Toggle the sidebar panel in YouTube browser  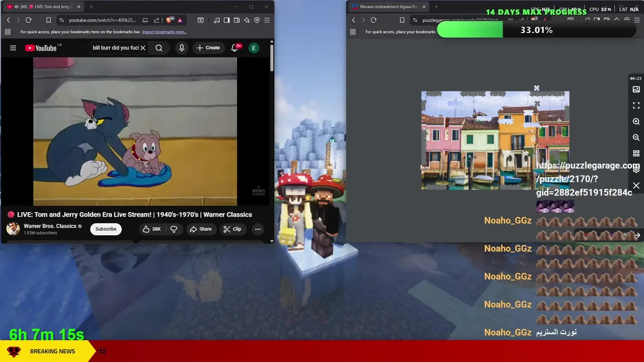pos(226,20)
